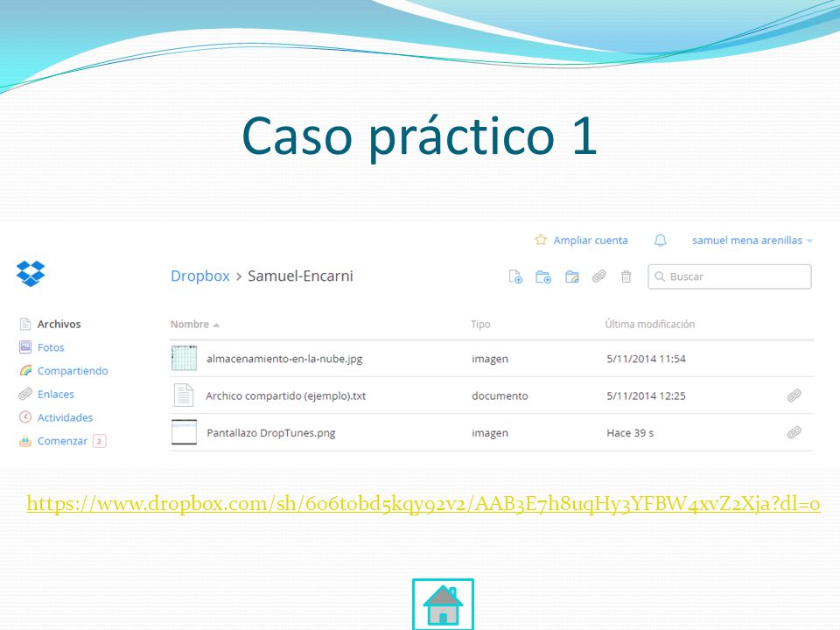This screenshot has height=630, width=840.
Task: Go to Enlaces section
Action: [x=56, y=395]
